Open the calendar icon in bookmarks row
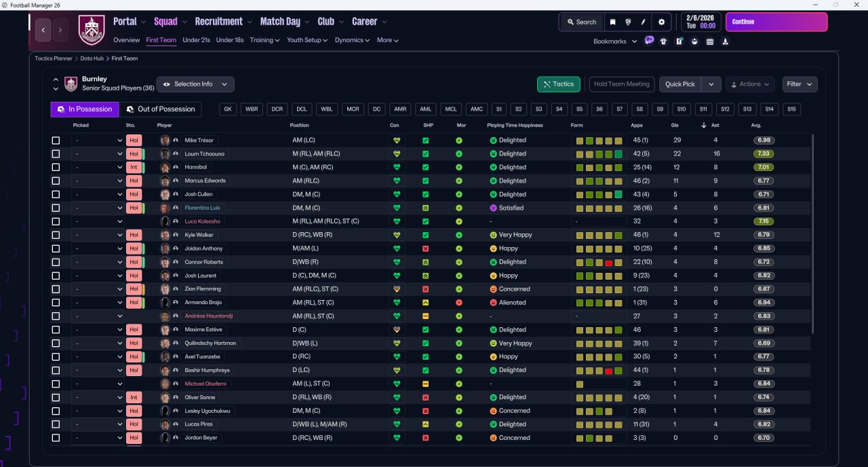This screenshot has width=868, height=467. tap(710, 41)
